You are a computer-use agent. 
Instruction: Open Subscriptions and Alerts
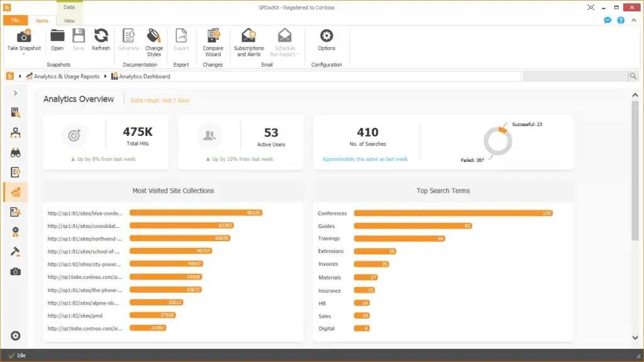pos(248,37)
